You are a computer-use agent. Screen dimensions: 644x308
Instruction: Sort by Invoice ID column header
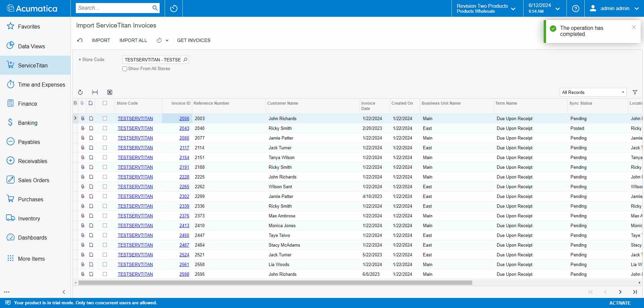click(x=181, y=103)
